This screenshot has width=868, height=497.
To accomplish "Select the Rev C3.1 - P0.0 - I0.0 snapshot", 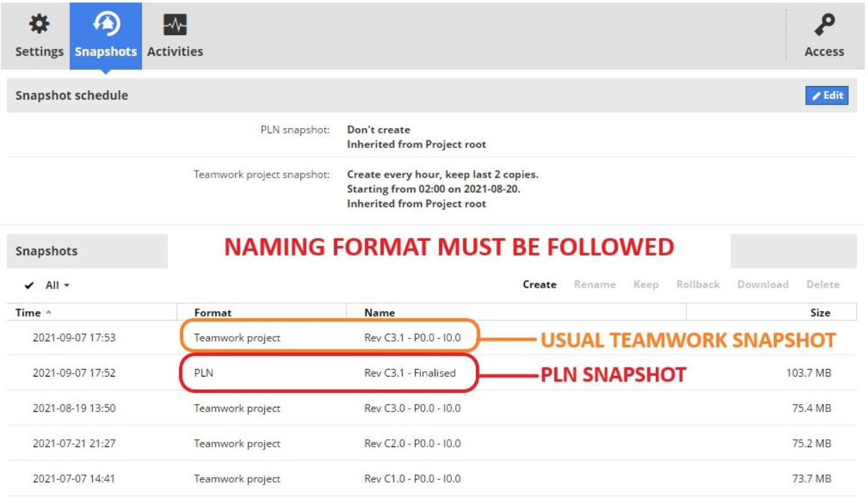I will [412, 338].
